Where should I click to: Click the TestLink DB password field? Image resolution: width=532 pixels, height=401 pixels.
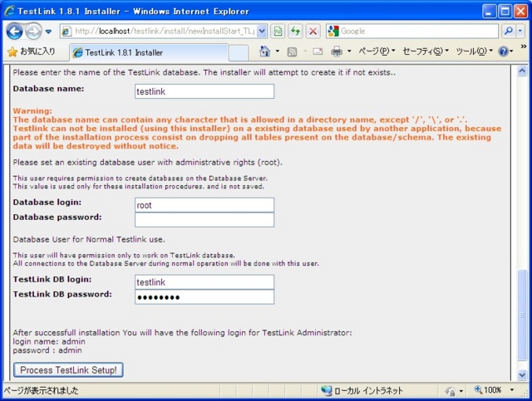pos(204,297)
